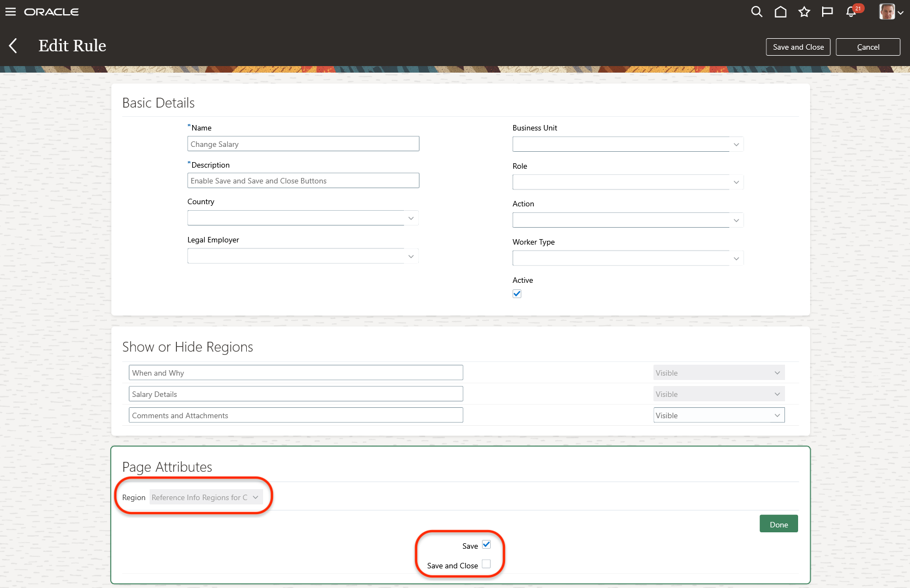Click the search magnifier icon
The width and height of the screenshot is (910, 588).
[756, 12]
